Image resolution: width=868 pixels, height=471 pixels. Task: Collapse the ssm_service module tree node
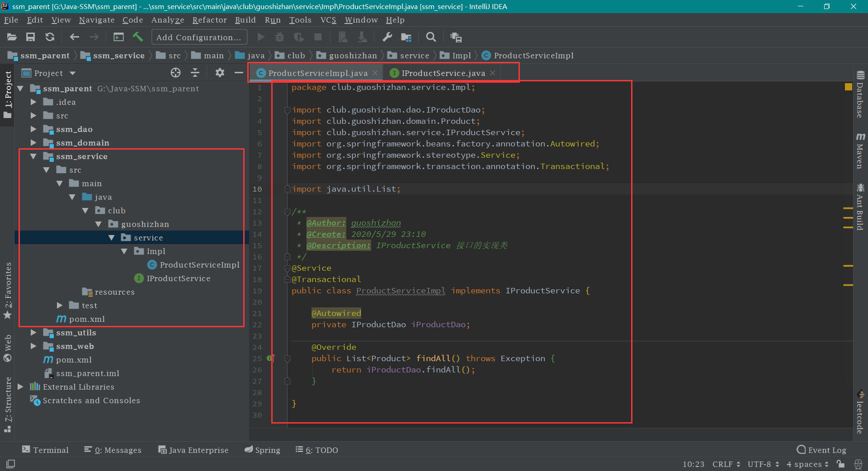[x=33, y=156]
